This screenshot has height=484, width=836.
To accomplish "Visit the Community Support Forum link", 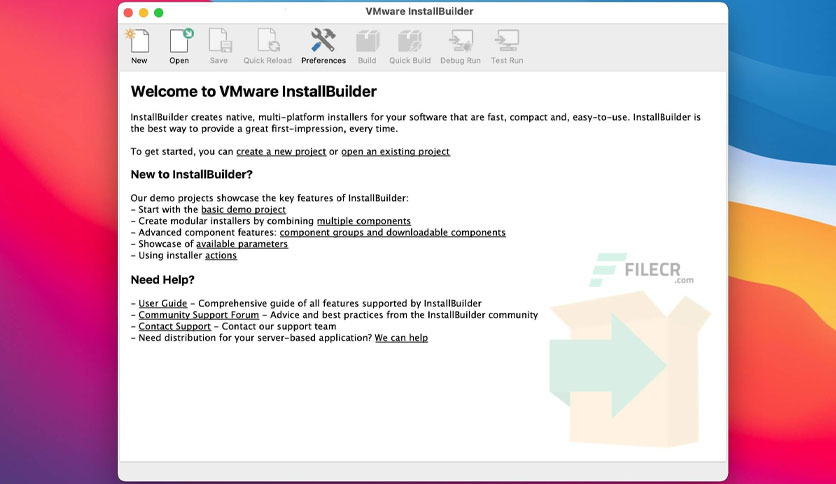I will [x=198, y=315].
